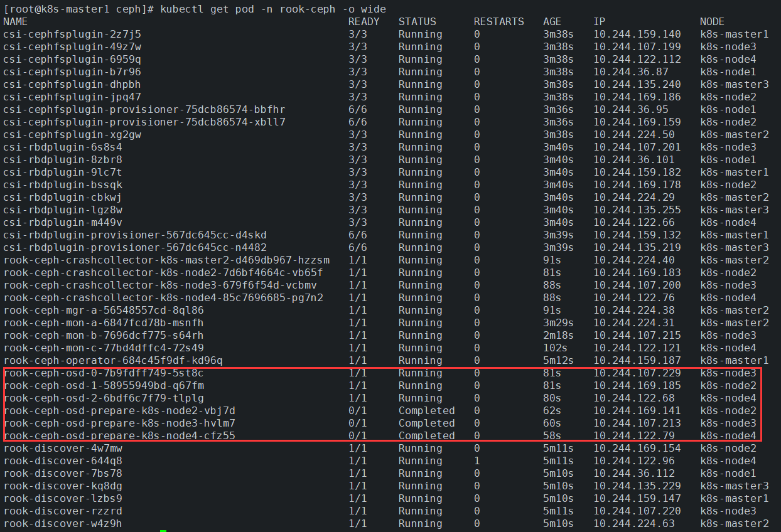Click age 2m18s of rook-ceph-mon-b row

coord(559,335)
